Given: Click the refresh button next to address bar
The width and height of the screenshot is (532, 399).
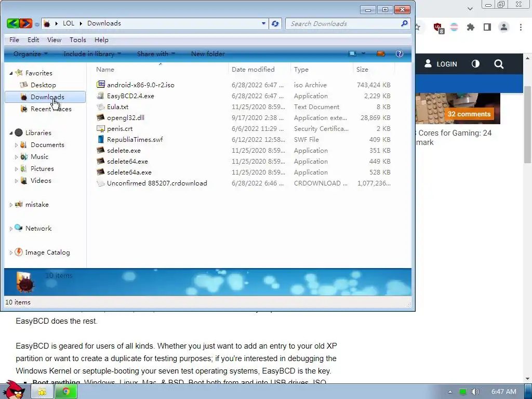Looking at the screenshot, I should pyautogui.click(x=275, y=23).
